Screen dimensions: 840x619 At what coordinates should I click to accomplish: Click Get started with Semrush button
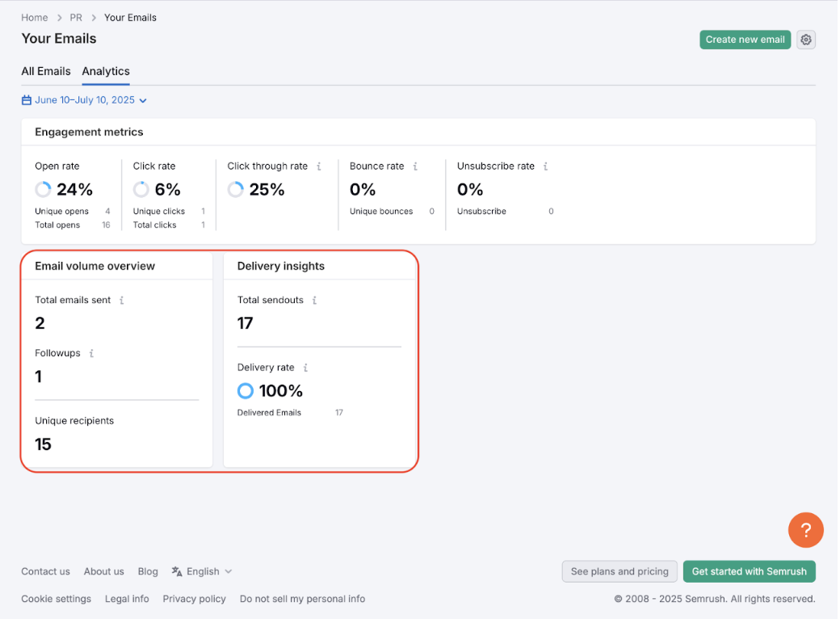749,571
